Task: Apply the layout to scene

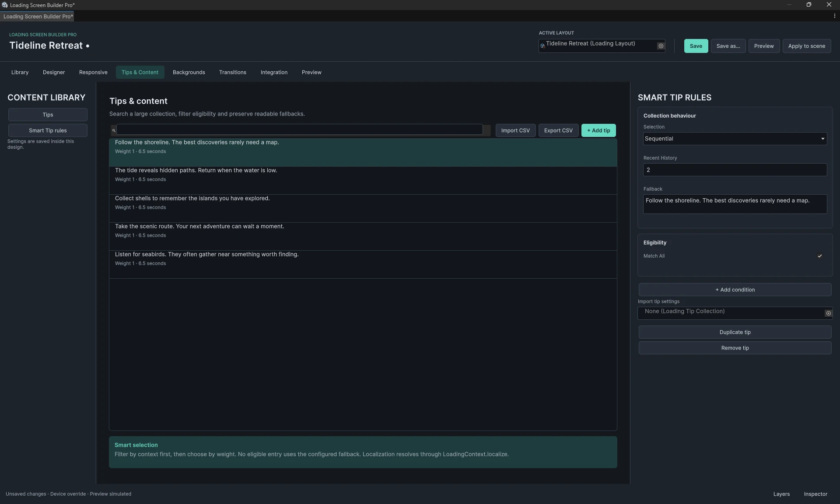Action: click(x=806, y=46)
